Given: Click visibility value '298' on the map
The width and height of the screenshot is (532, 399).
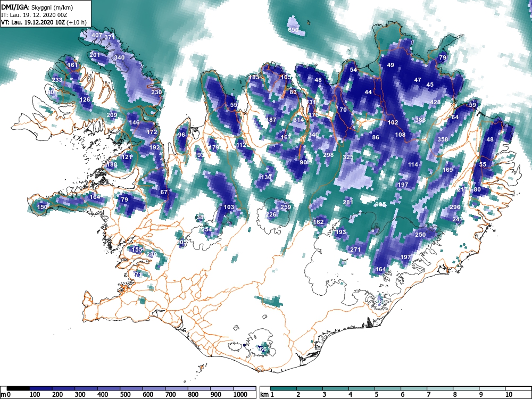Looking at the screenshot, I should [328, 155].
